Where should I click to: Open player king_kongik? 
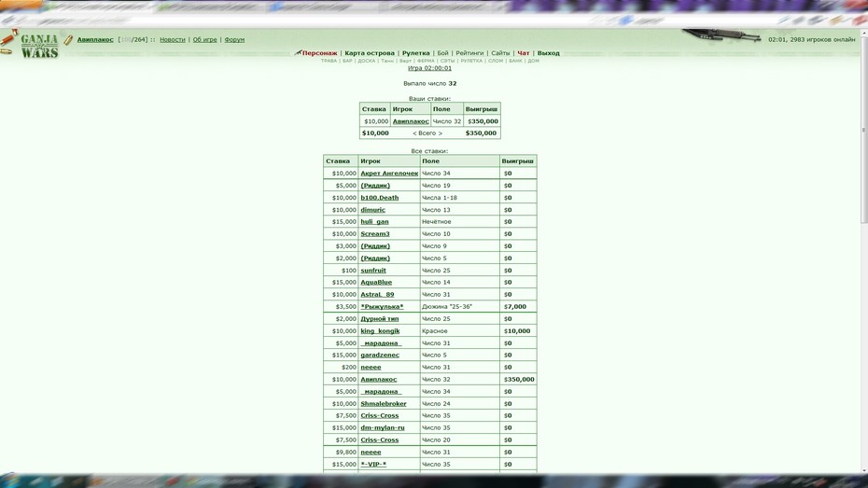point(380,331)
